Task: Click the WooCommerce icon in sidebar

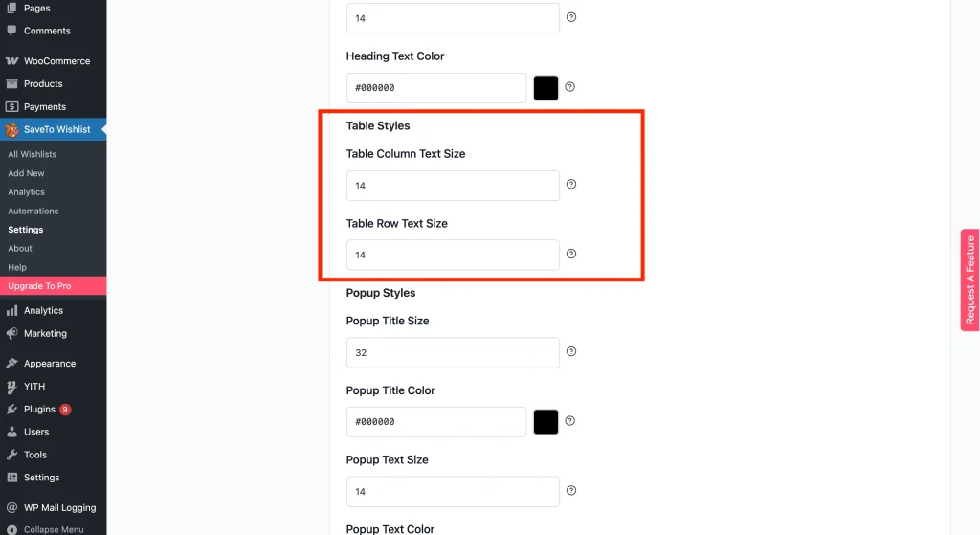Action: (x=11, y=61)
